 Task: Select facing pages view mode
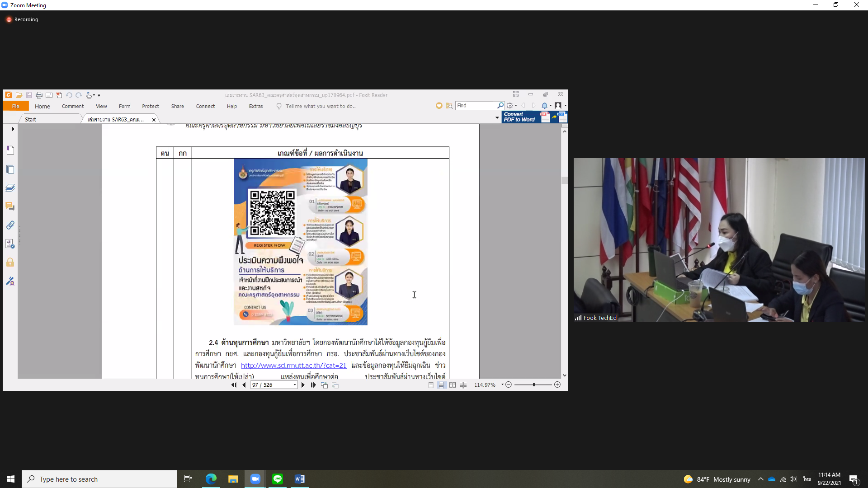click(x=453, y=385)
